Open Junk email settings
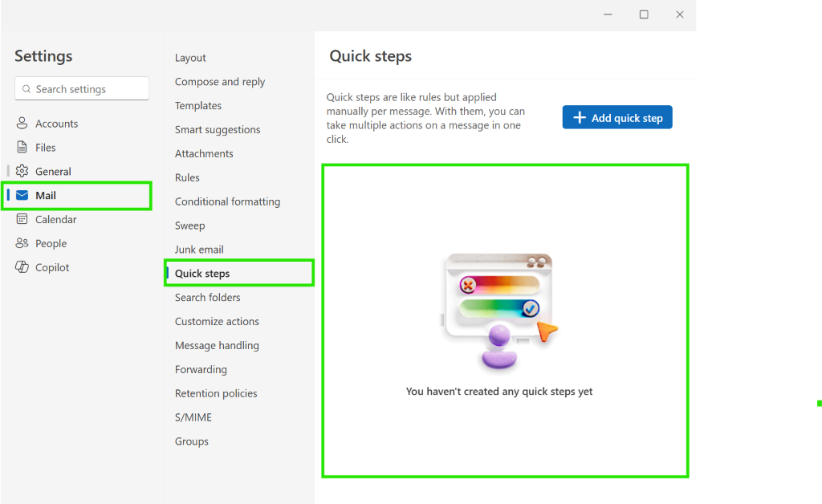Image resolution: width=822 pixels, height=504 pixels. point(199,250)
